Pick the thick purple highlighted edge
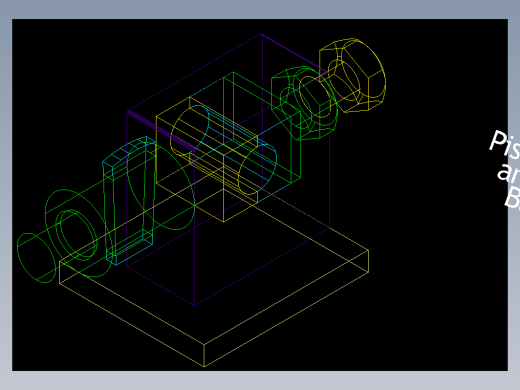Screen dimensions: 520x390 (x=161, y=132)
